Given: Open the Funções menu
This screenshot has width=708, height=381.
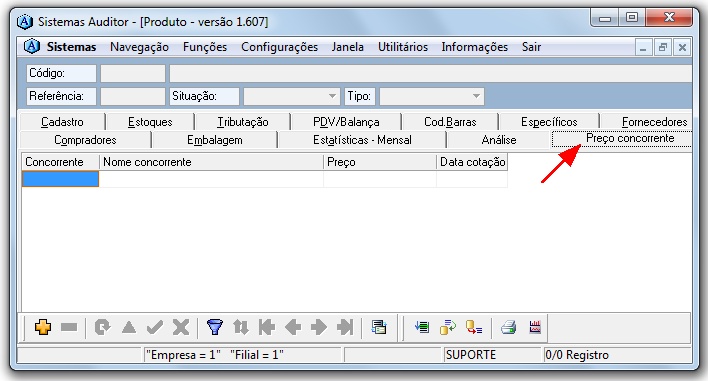Looking at the screenshot, I should 205,47.
